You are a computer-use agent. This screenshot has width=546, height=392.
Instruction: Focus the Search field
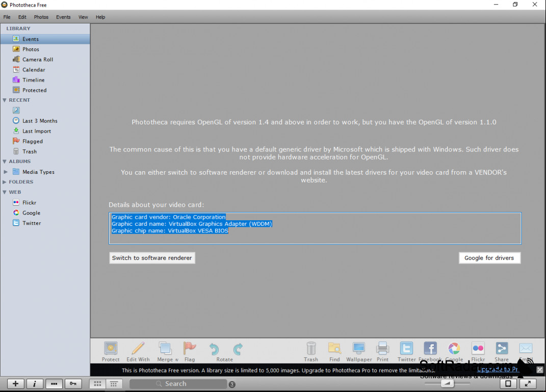point(178,384)
